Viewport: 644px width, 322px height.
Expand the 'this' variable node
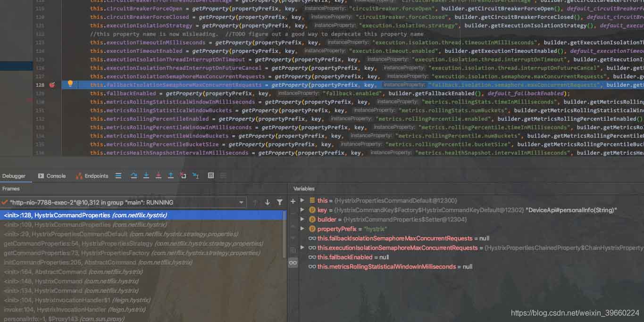[302, 200]
